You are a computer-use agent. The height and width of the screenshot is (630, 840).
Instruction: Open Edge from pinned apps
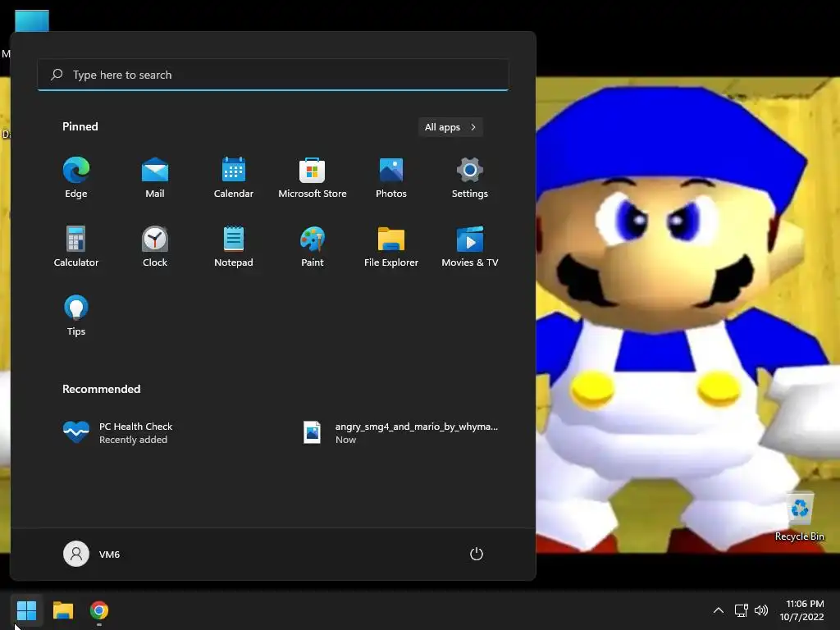tap(76, 178)
